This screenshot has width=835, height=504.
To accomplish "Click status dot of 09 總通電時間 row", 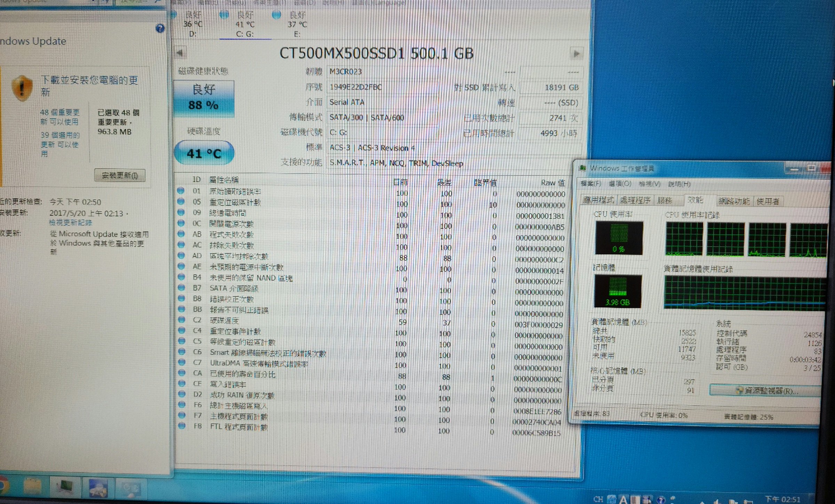I will coord(181,212).
